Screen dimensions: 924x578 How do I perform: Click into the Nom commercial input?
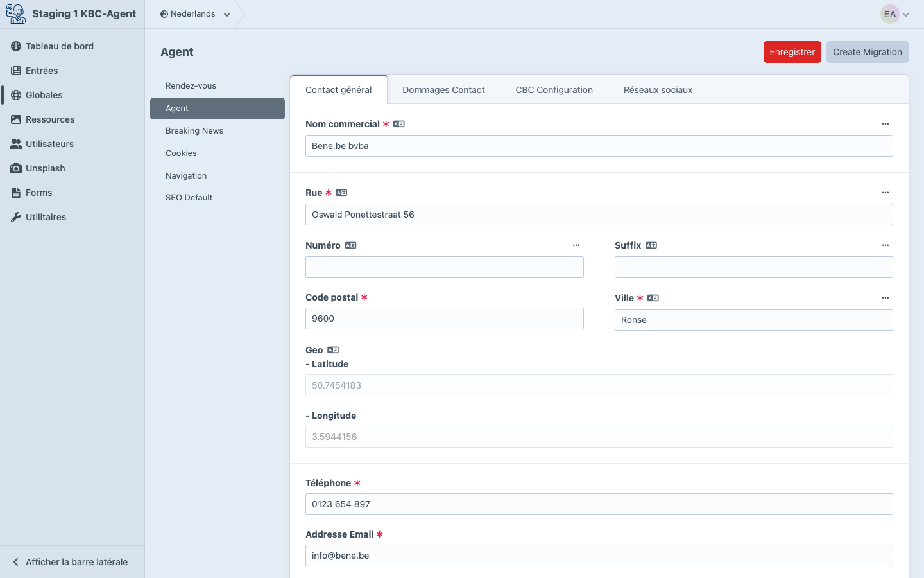tap(599, 146)
